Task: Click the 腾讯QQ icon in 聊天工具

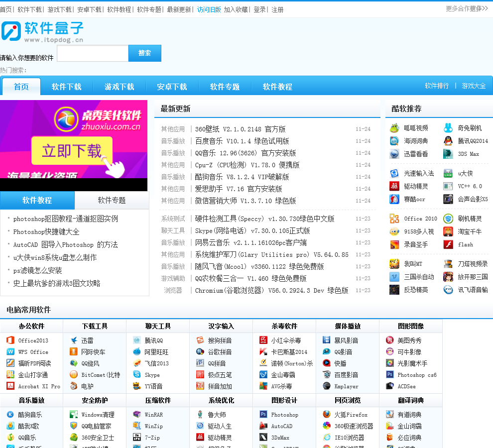Action: coord(137,340)
